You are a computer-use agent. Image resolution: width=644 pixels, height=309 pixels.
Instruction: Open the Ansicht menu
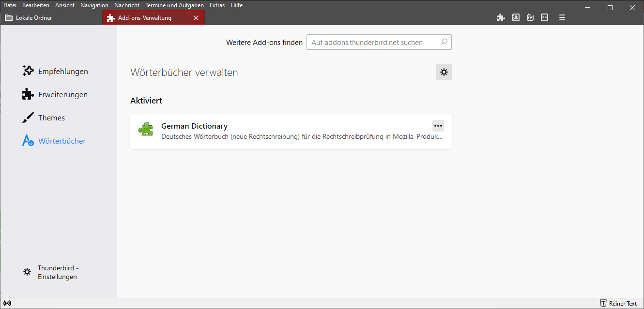tap(65, 5)
